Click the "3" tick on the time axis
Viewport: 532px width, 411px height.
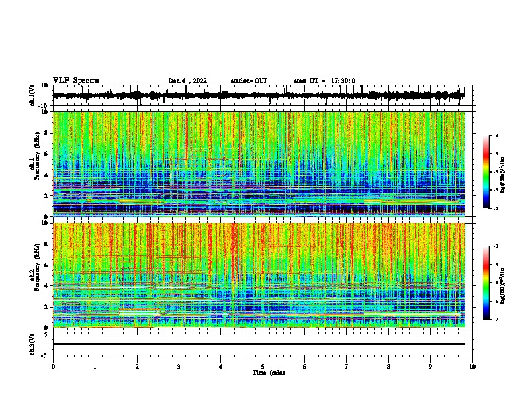(x=179, y=367)
